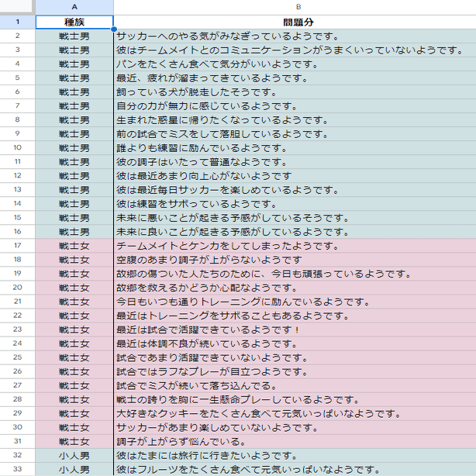Select header cell 種族
Image resolution: width=476 pixels, height=476 pixels.
point(74,22)
